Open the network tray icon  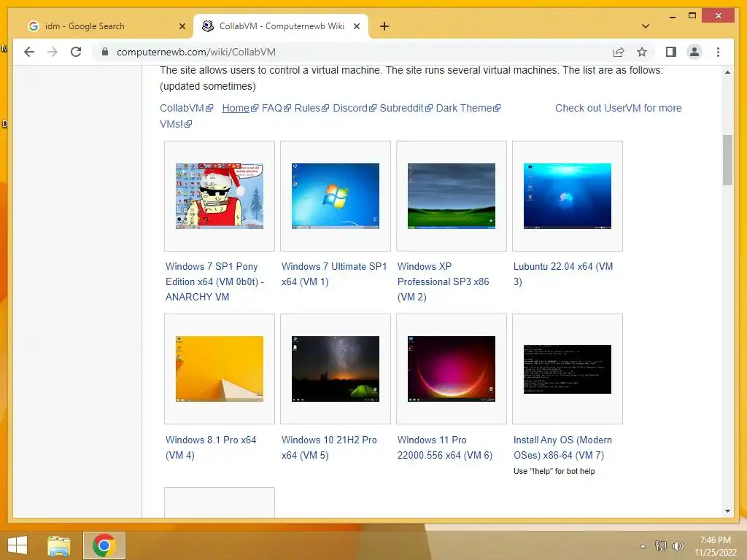[x=661, y=545]
